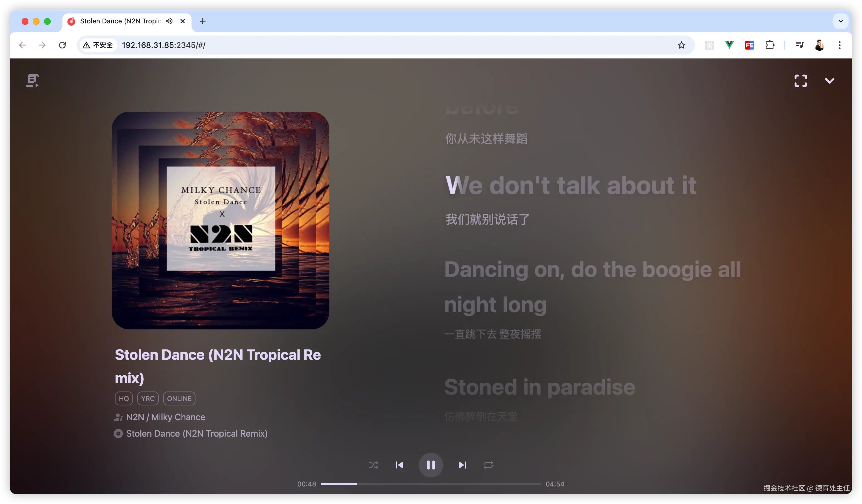This screenshot has height=504, width=862.
Task: Open the FE helper extension icon
Action: click(x=750, y=45)
